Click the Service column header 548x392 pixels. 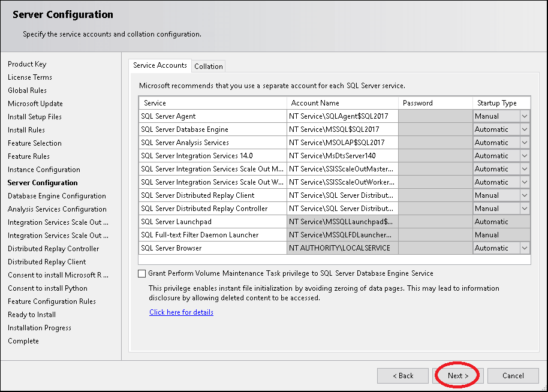212,103
